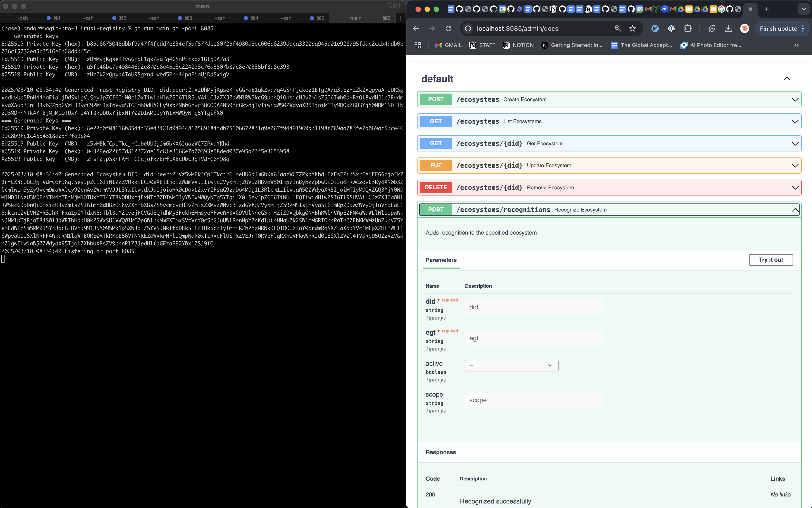The width and height of the screenshot is (812, 508).
Task: Open the zoom magnifier icon in address bar
Action: click(618, 28)
